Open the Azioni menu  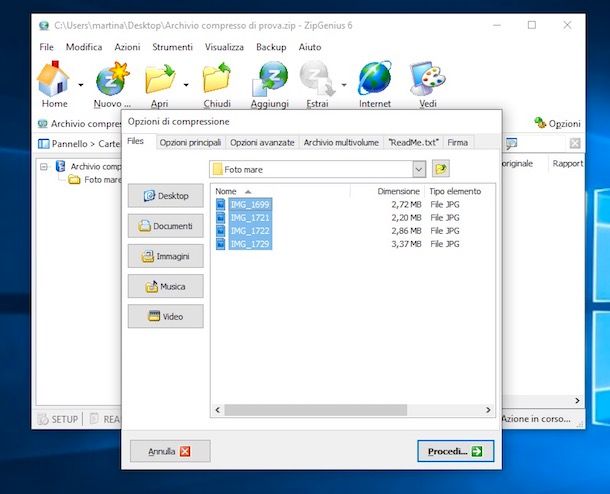pos(127,47)
